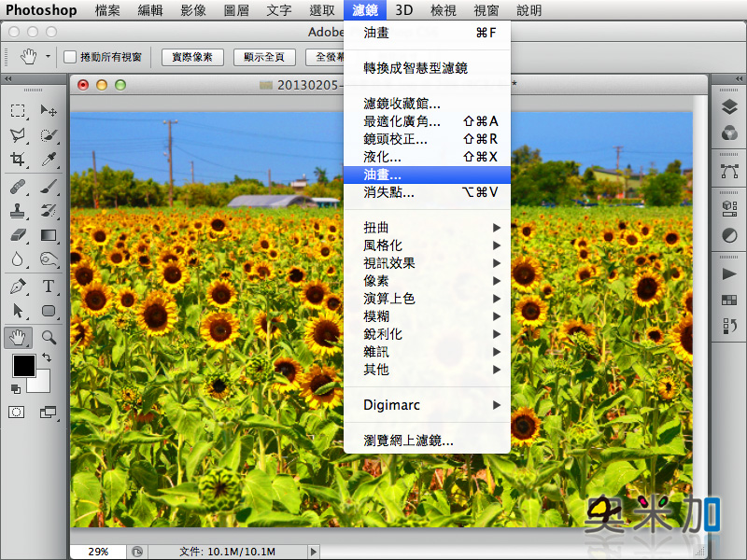
Task: Open the Channels panel icon
Action: [729, 133]
